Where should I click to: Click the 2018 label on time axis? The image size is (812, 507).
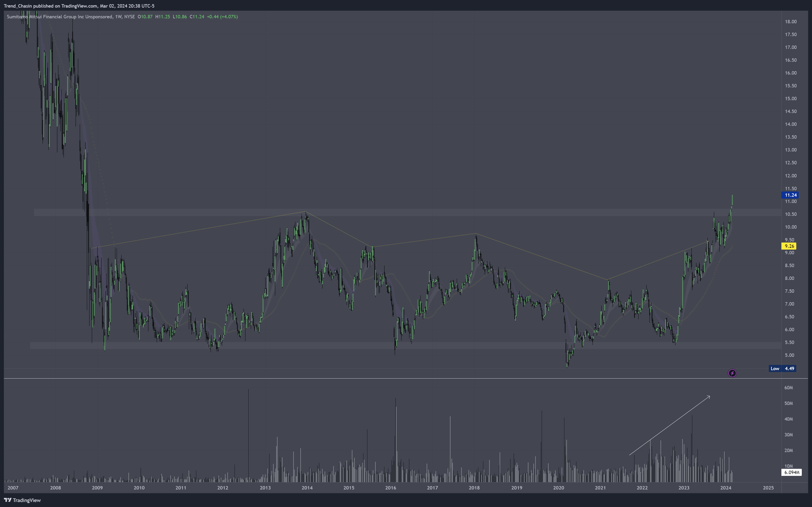pos(474,488)
